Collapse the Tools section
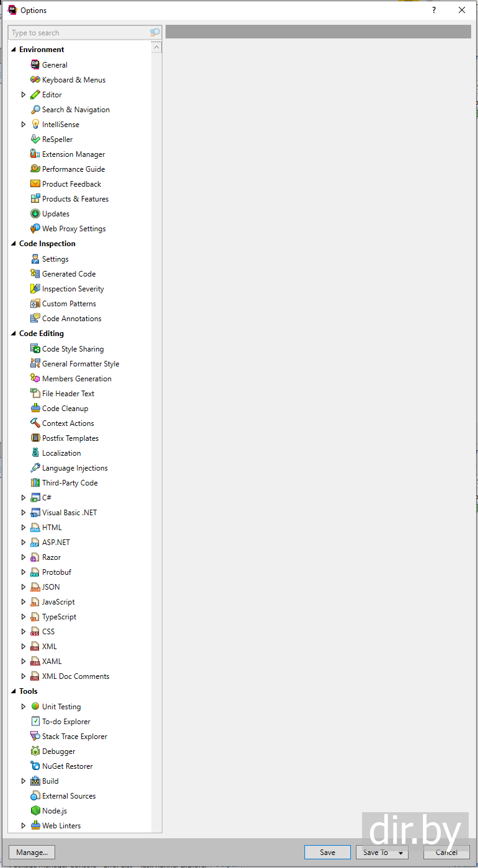 click(x=14, y=691)
